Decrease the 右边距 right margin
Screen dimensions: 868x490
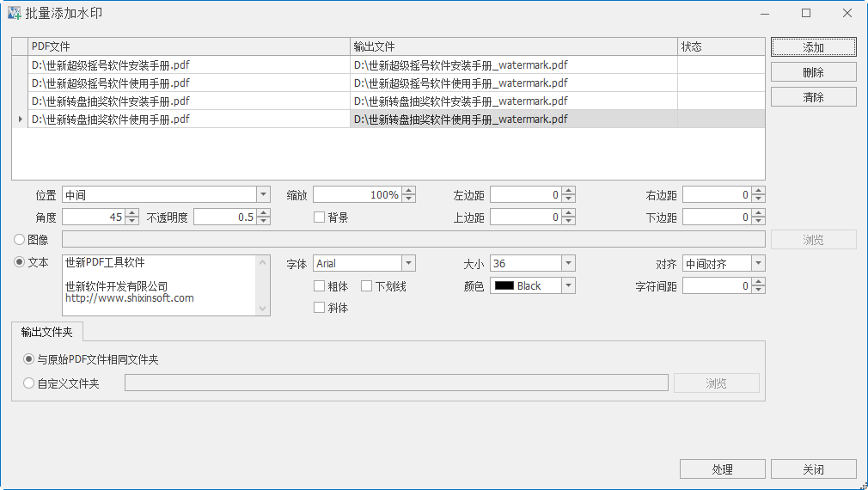[x=758, y=199]
